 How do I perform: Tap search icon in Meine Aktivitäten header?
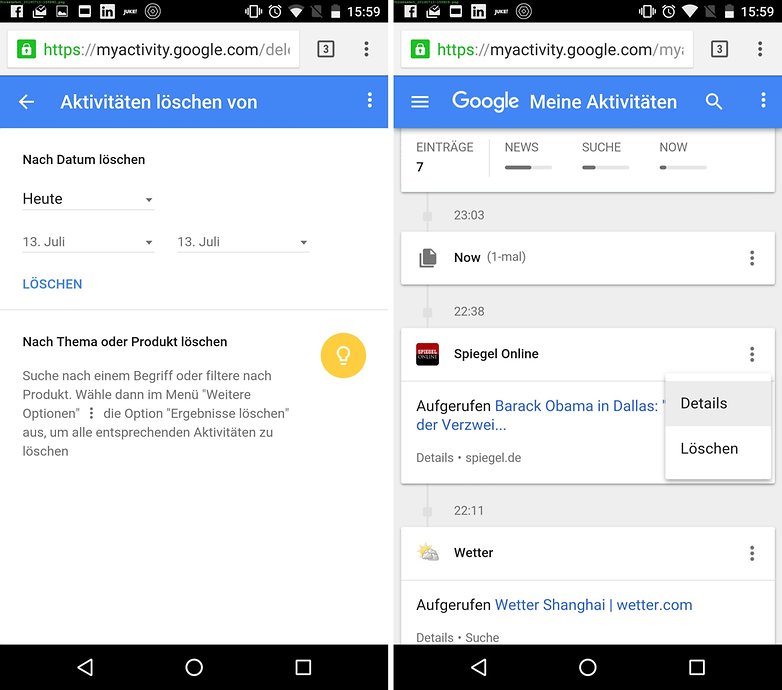coord(714,101)
